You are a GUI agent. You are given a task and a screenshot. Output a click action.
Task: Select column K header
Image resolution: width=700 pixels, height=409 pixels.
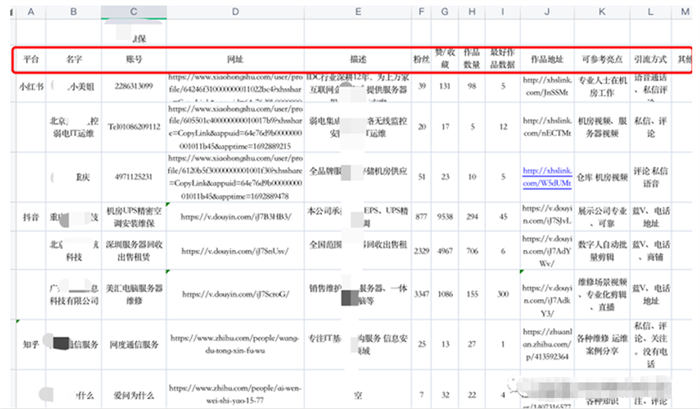[602, 12]
